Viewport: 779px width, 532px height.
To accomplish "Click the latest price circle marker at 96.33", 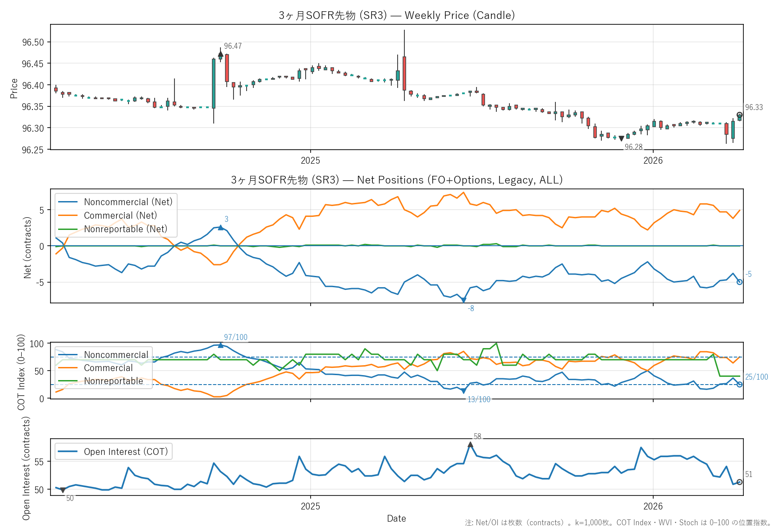I will pos(739,115).
